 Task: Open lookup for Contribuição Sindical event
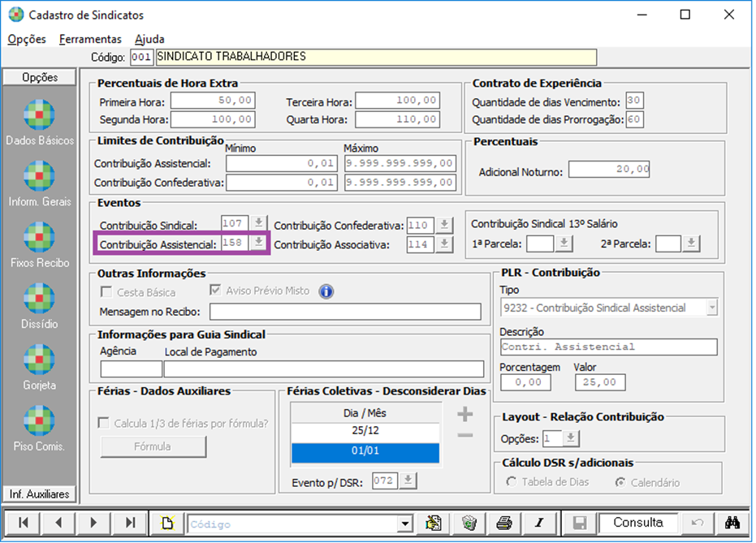point(258,223)
